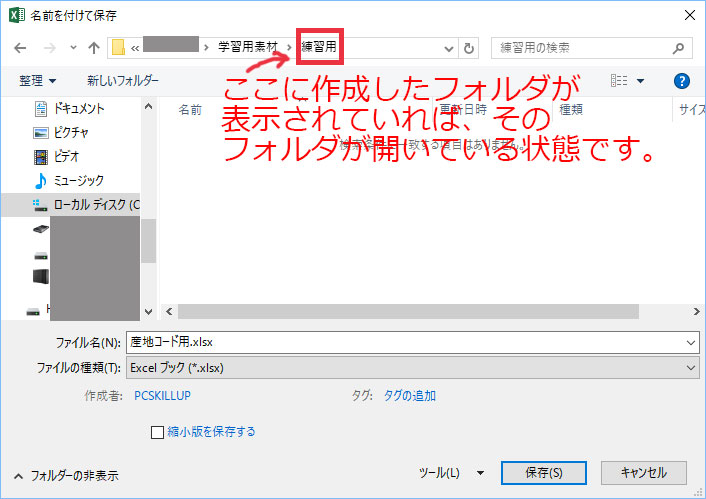Go back using the back arrow
Screen dimensions: 706x499
tap(20, 48)
